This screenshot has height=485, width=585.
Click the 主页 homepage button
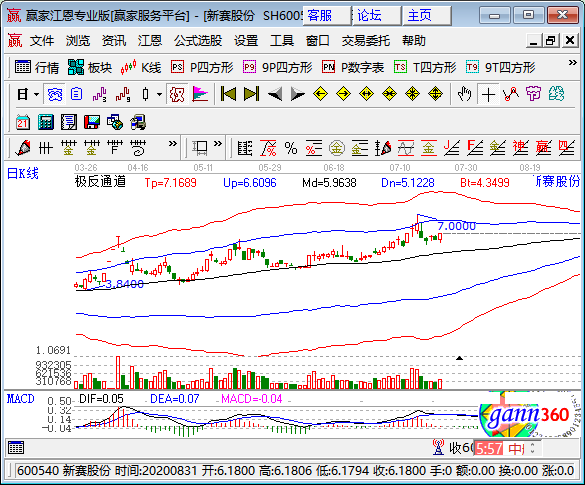pos(427,16)
